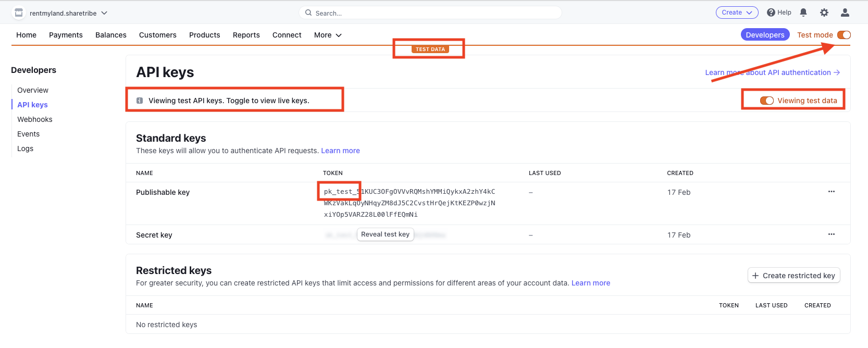This screenshot has width=868, height=348.
Task: Click Create restricted key button
Action: coord(793,276)
